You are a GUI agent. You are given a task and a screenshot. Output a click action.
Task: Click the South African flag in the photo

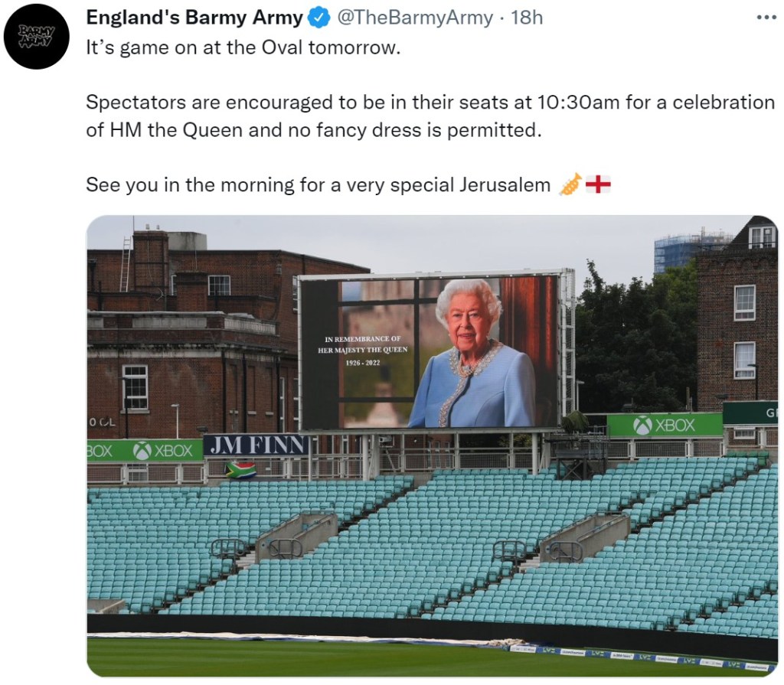tap(240, 469)
